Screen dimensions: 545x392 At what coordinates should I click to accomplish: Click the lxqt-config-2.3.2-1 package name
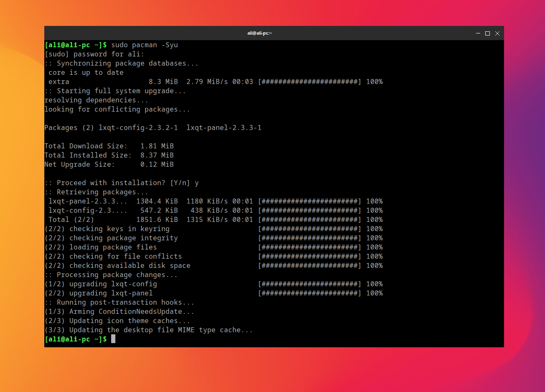138,128
